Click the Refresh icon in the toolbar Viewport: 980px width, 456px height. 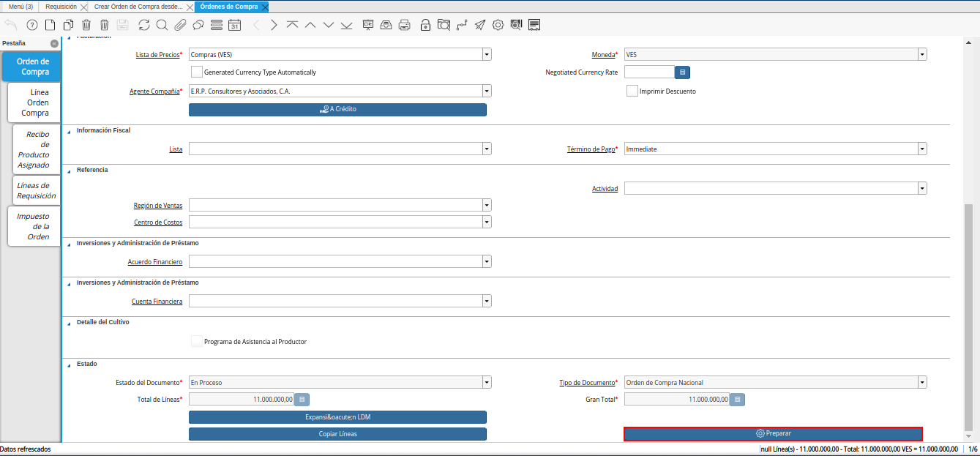click(144, 25)
